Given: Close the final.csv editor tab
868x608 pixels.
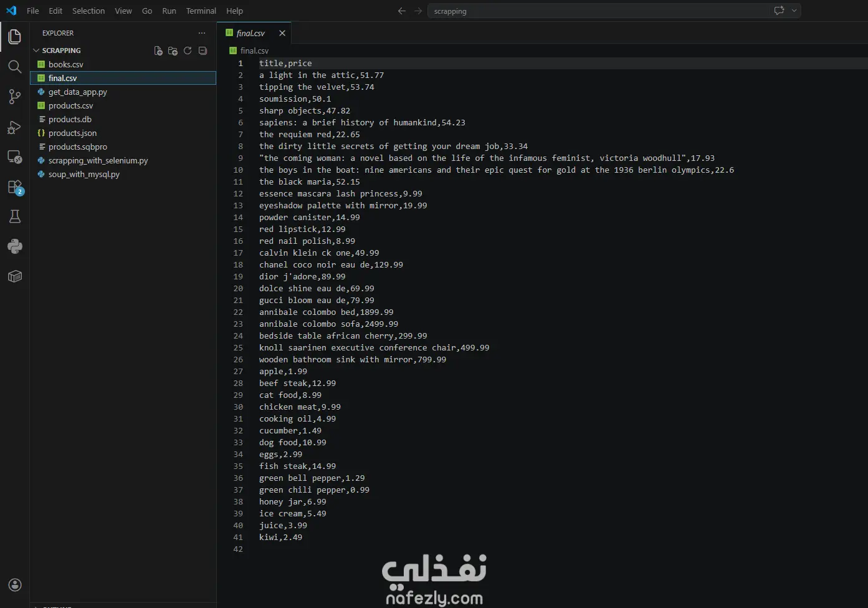Looking at the screenshot, I should [x=282, y=33].
